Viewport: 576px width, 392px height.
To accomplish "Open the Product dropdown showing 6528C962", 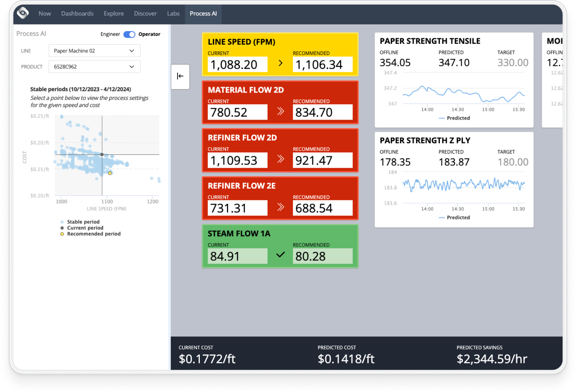I will (94, 67).
